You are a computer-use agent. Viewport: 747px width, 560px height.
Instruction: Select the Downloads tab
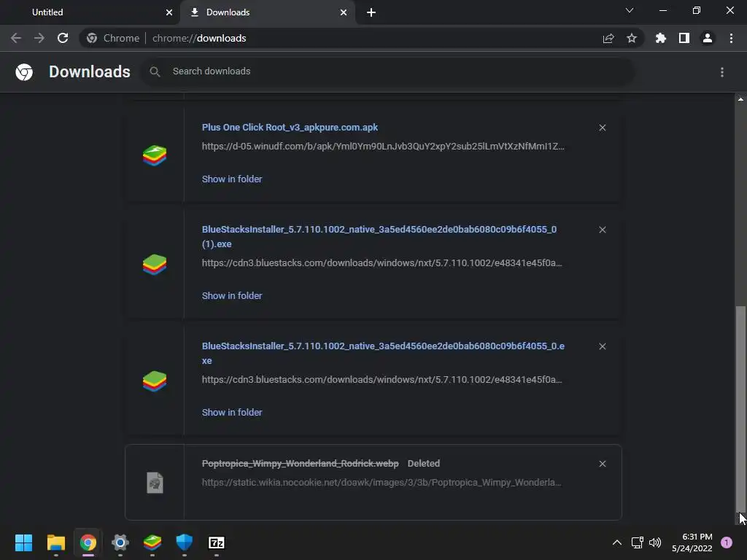pyautogui.click(x=267, y=12)
